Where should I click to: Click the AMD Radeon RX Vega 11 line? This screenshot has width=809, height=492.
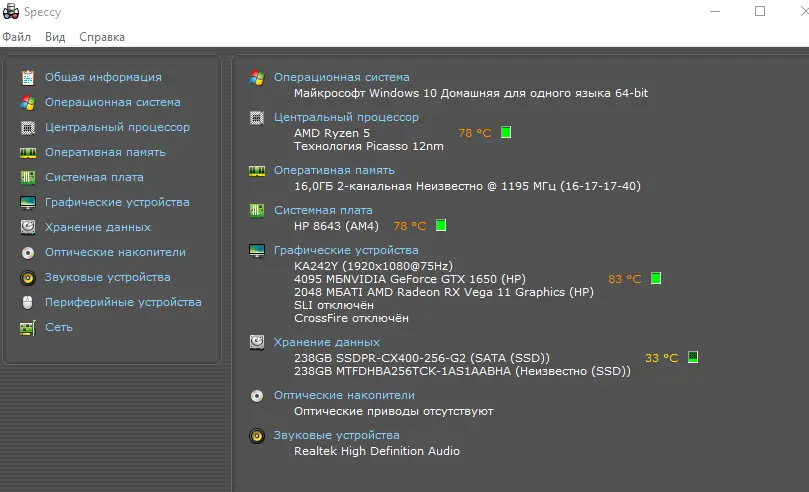pyautogui.click(x=444, y=292)
